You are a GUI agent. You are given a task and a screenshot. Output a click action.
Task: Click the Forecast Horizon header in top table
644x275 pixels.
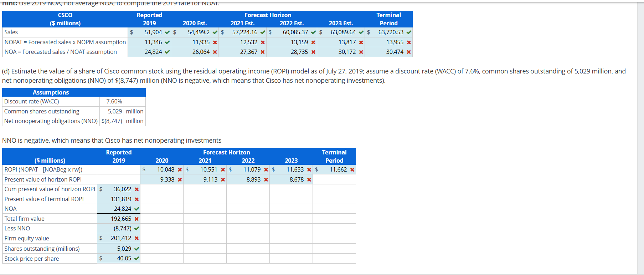point(268,15)
